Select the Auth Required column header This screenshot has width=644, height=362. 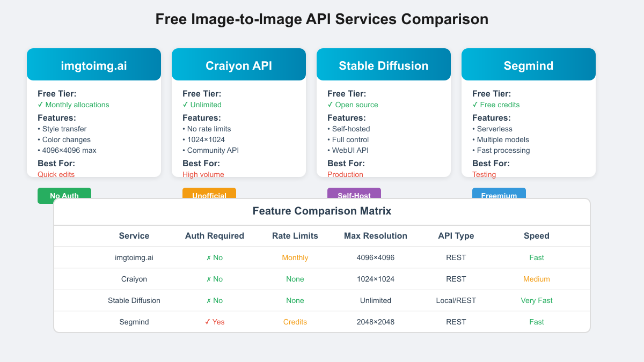coord(215,236)
